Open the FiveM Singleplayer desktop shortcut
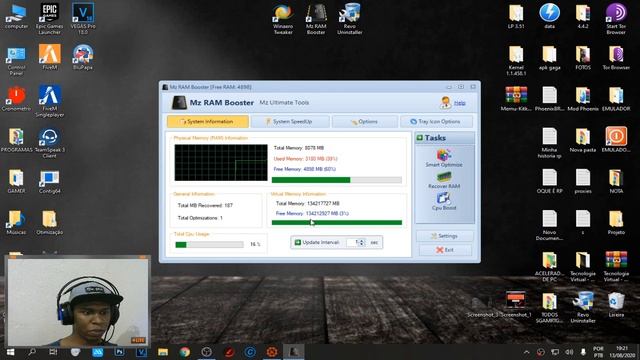Image resolution: width=640 pixels, height=360 pixels. click(49, 101)
